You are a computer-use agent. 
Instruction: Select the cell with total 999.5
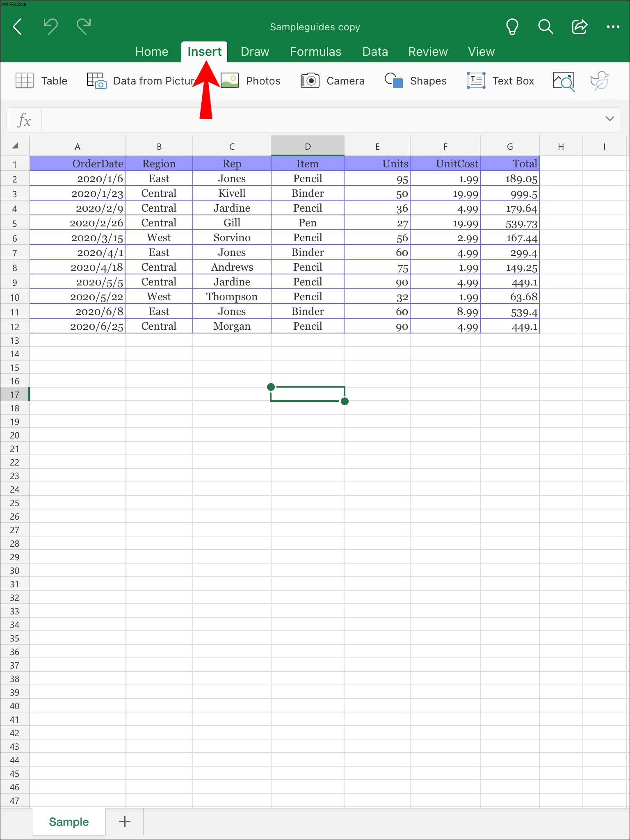(x=510, y=193)
